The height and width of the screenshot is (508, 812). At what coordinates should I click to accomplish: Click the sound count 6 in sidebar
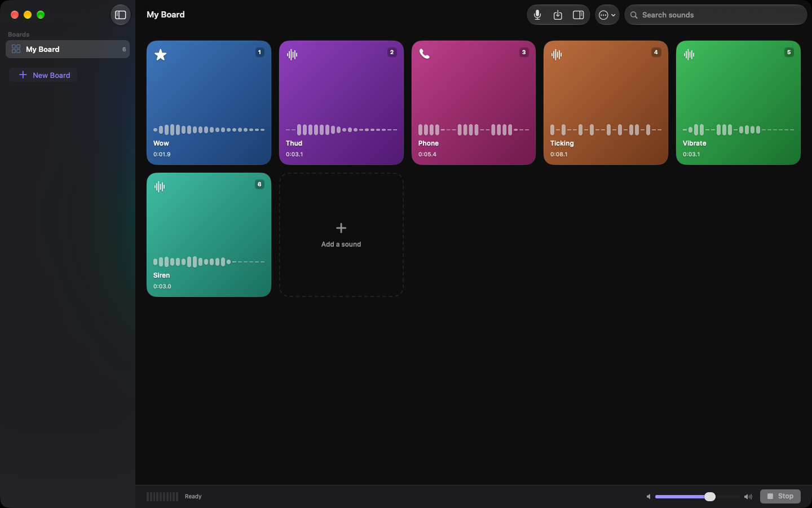[x=124, y=49]
